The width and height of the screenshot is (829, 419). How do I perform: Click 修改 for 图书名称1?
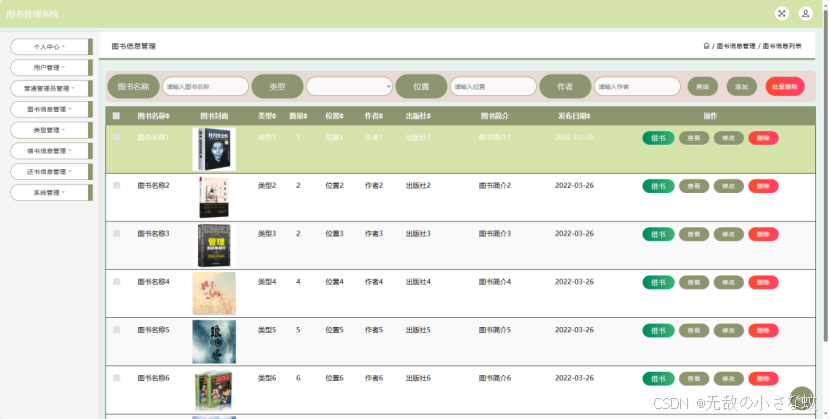pyautogui.click(x=729, y=138)
